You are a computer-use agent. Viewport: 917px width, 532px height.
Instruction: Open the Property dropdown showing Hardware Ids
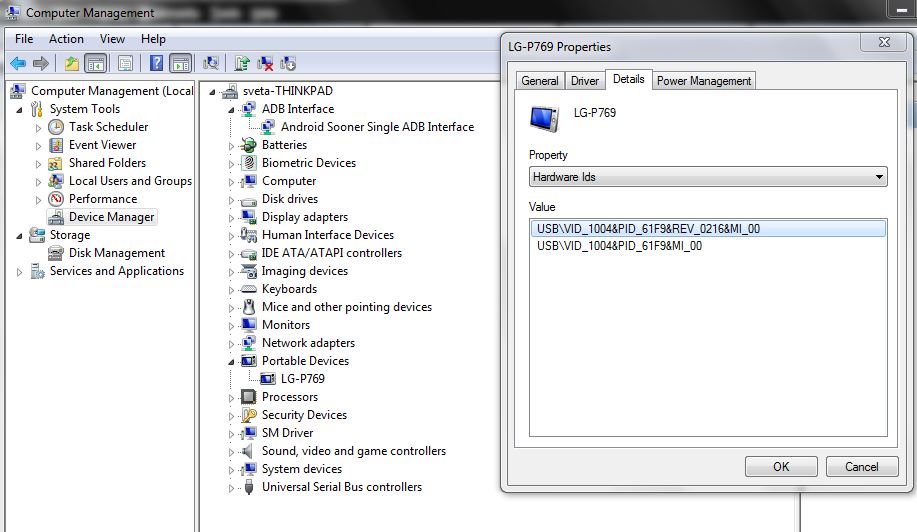[708, 177]
